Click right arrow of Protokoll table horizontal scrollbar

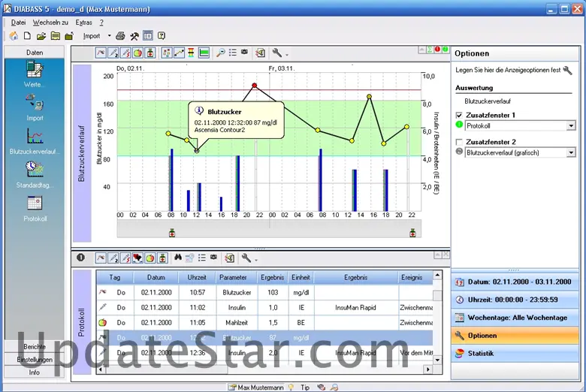428,369
